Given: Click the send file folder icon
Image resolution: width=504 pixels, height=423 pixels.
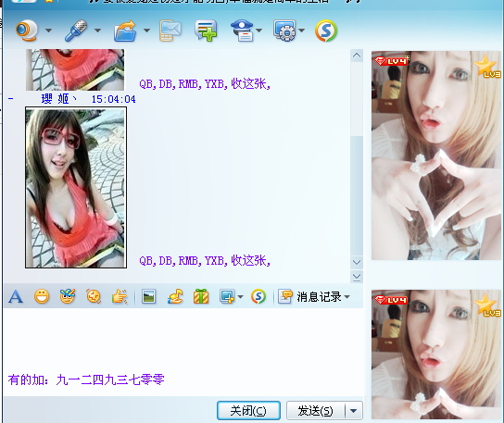Looking at the screenshot, I should [125, 31].
